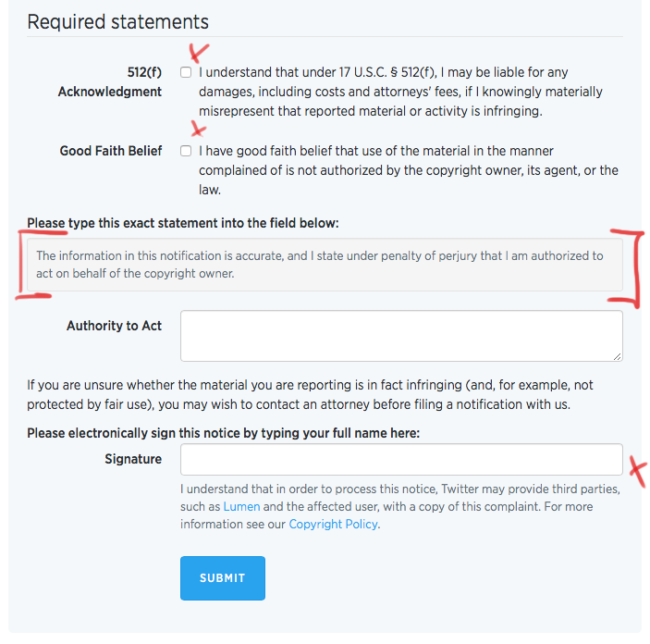Click the red X above the 512(f) checkbox

pos(199,53)
